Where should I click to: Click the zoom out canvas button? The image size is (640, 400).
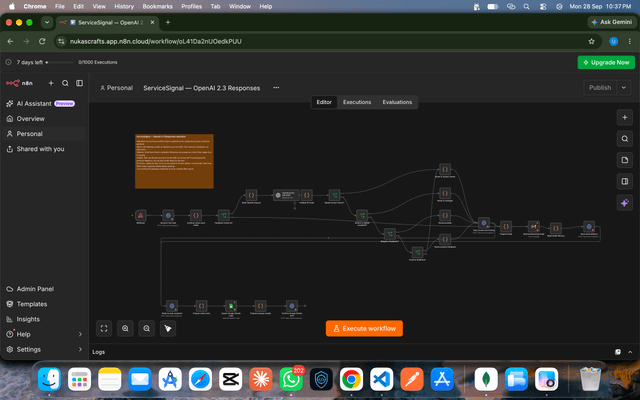coord(147,329)
